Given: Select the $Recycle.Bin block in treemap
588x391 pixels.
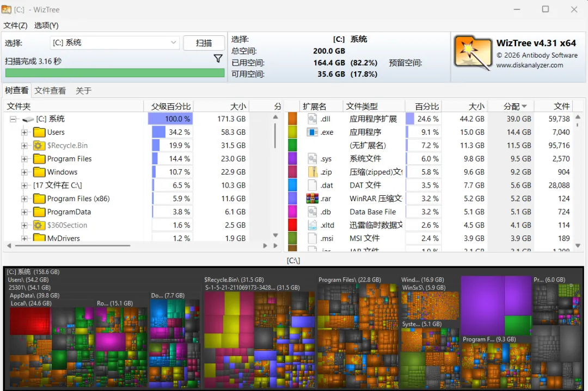Looking at the screenshot, I should 259,333.
